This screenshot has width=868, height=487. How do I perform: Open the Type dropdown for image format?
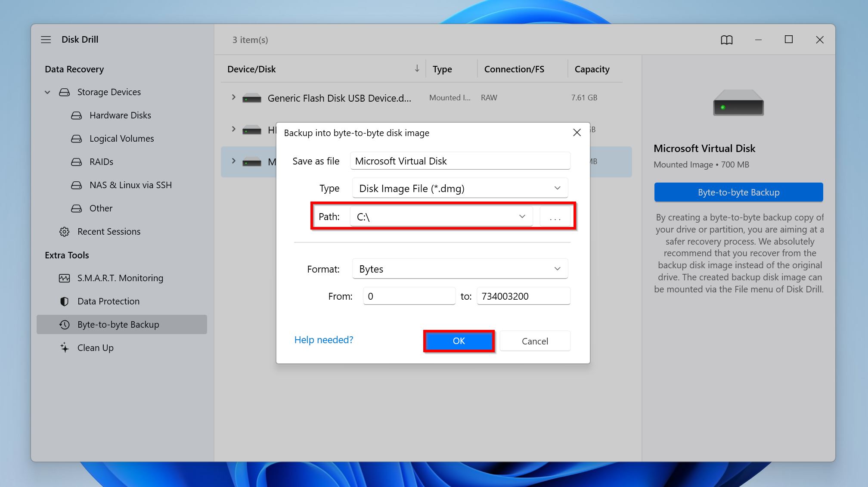459,188
